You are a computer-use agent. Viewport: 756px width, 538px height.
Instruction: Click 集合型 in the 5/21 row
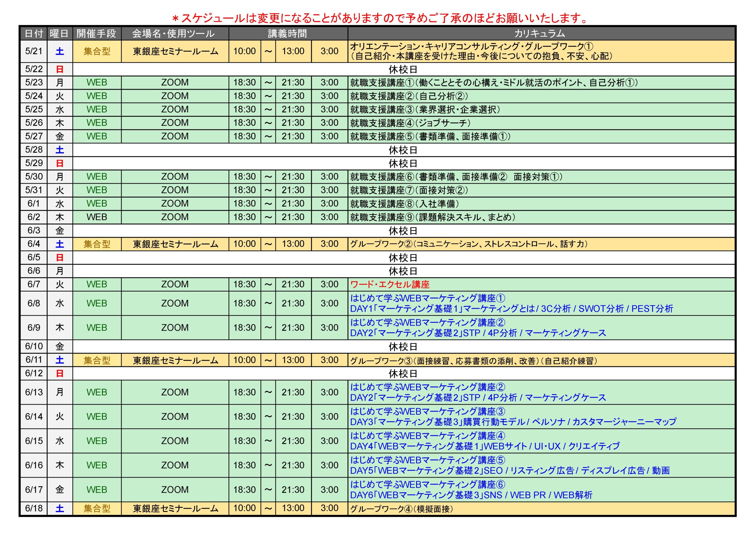pyautogui.click(x=97, y=51)
